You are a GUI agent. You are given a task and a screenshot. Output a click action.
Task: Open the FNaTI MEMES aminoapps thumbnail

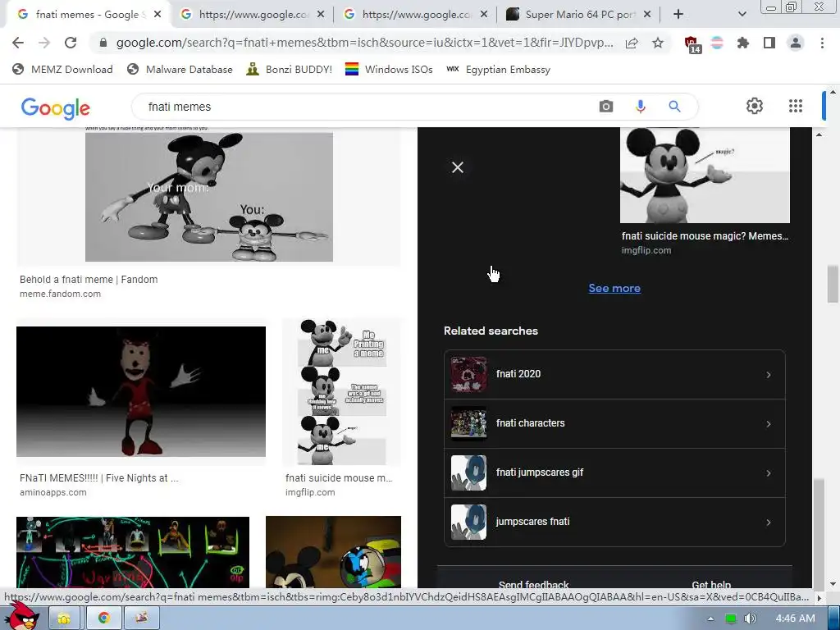tap(141, 391)
